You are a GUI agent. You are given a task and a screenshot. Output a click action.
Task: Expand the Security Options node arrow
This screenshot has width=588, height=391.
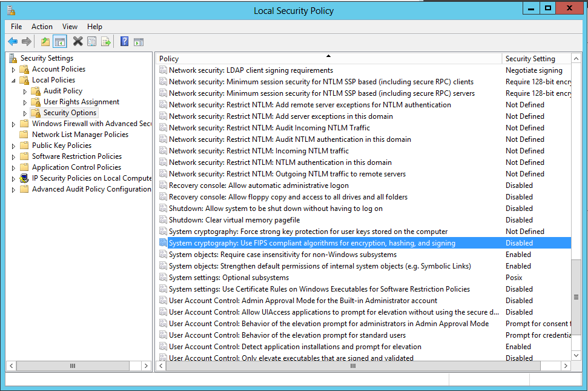(25, 113)
